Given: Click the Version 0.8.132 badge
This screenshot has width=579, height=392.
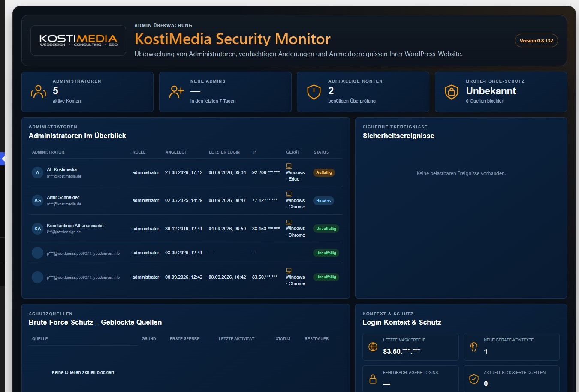Looking at the screenshot, I should pyautogui.click(x=536, y=41).
